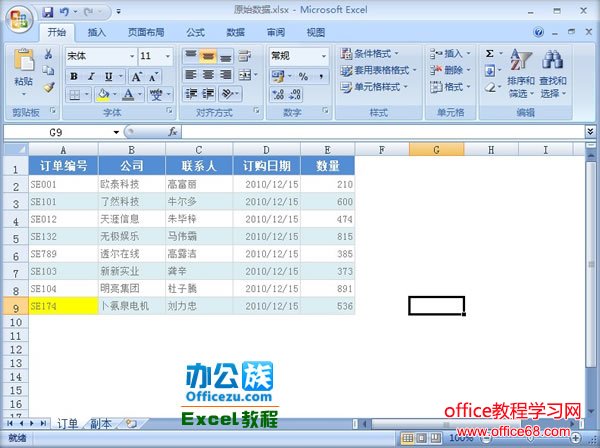
Task: Save the workbook with the floppy icon
Action: [x=47, y=12]
